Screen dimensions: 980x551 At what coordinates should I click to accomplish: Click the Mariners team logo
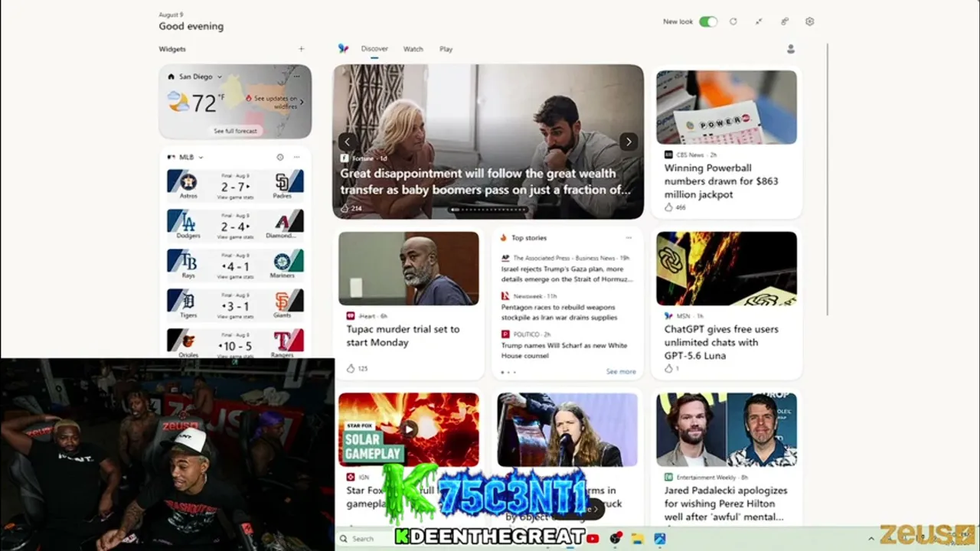pos(282,262)
